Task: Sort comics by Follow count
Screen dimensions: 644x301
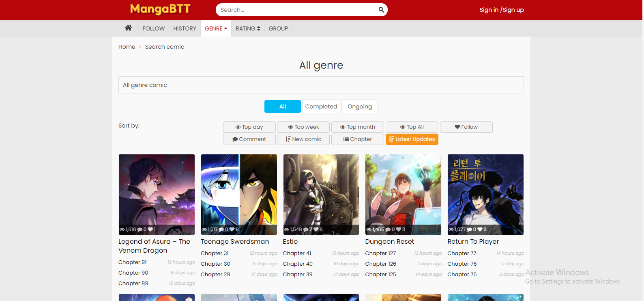Action: coord(466,127)
